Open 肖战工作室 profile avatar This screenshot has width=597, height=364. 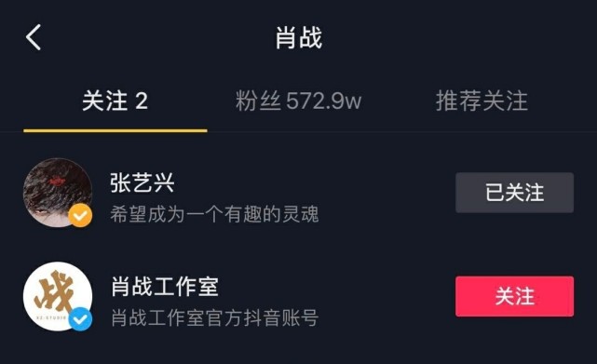click(x=58, y=296)
